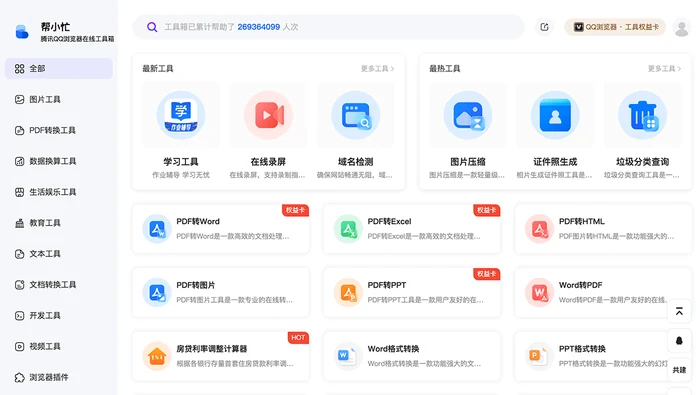Screen dimensions: 700x395
Task: Click the 教育工具 sidebar icon
Action: tap(19, 223)
